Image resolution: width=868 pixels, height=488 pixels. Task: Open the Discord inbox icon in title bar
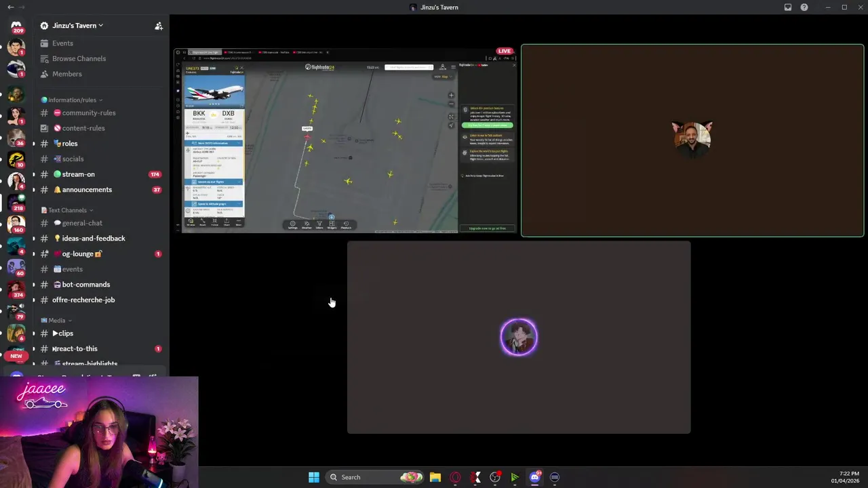point(788,7)
